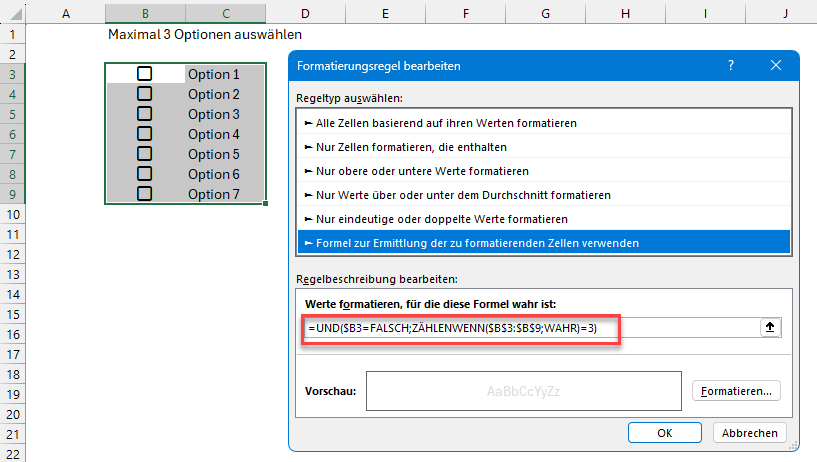Click the Abbrechen button
This screenshot has height=462, width=817.
click(750, 433)
